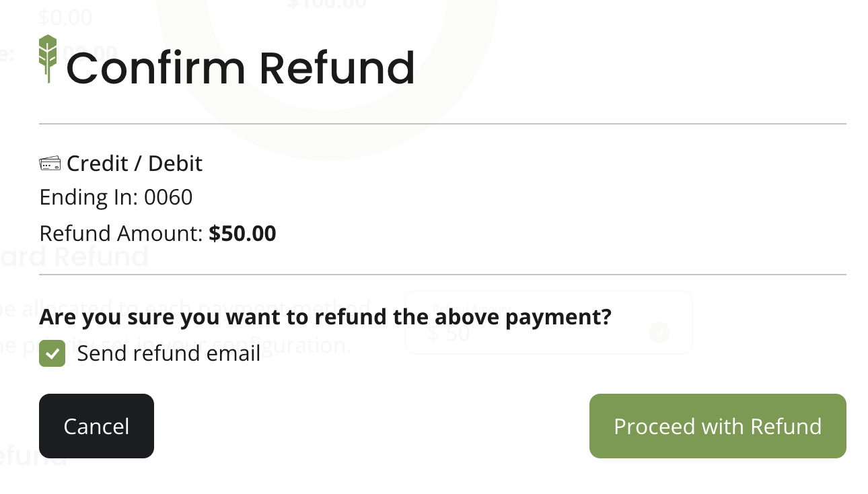This screenshot has height=494, width=868.
Task: Select the credit card icon beside Credit / Debit
Action: (x=50, y=163)
